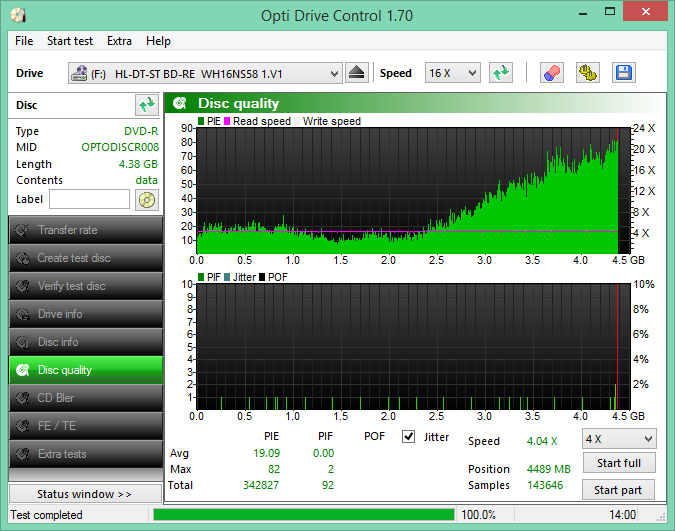
Task: Click the elapsed time 14:00
Action: pyautogui.click(x=622, y=515)
